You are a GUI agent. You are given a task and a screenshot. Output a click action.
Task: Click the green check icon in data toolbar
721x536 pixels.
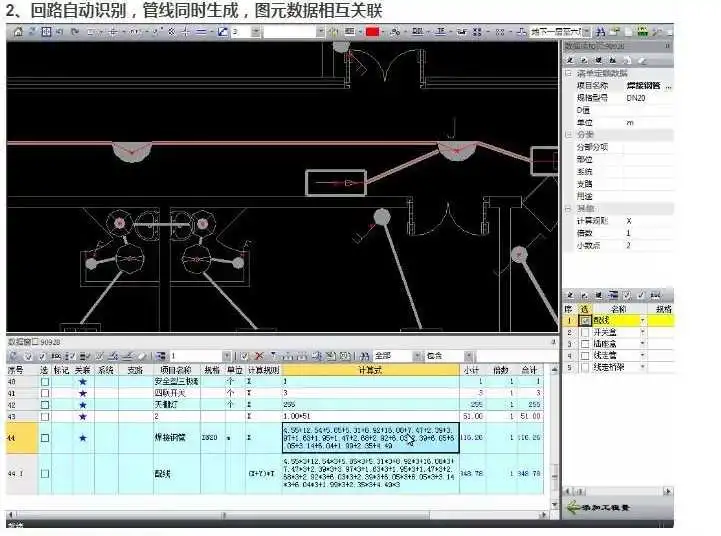(244, 356)
